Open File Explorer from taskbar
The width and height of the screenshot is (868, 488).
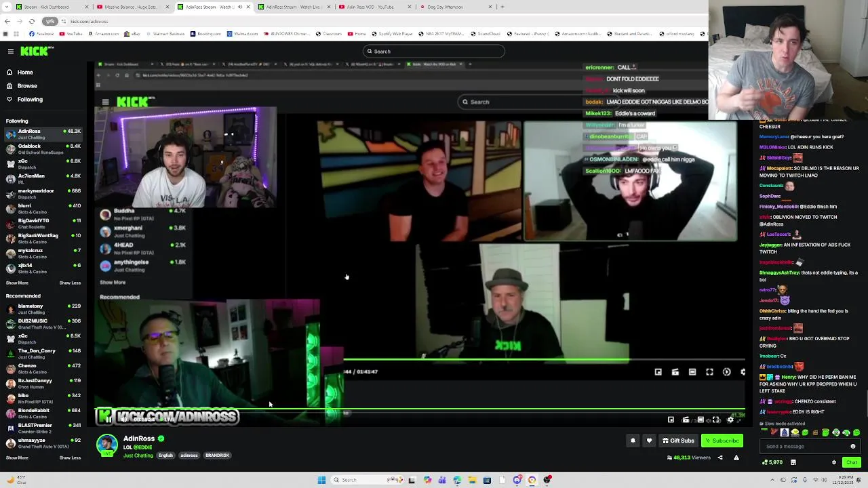pyautogui.click(x=472, y=480)
